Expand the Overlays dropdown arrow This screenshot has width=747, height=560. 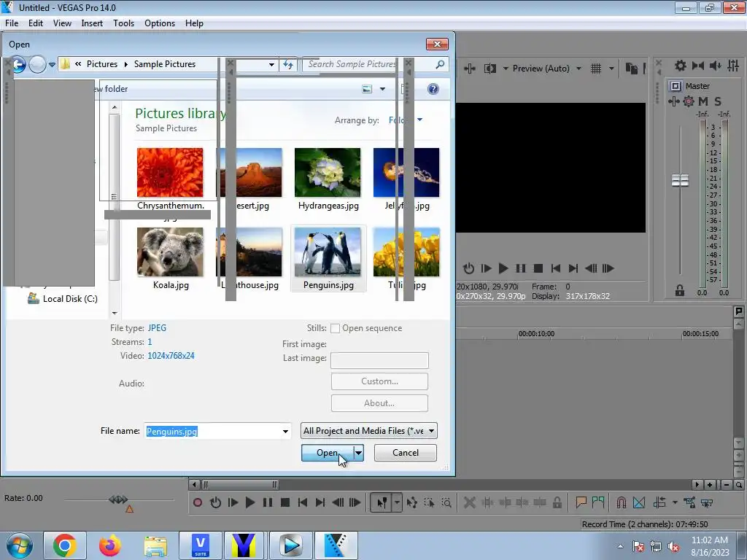tap(611, 69)
